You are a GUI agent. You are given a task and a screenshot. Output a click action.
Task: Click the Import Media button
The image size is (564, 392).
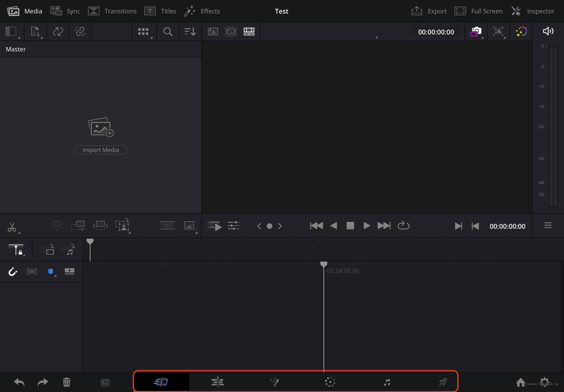[x=101, y=150]
